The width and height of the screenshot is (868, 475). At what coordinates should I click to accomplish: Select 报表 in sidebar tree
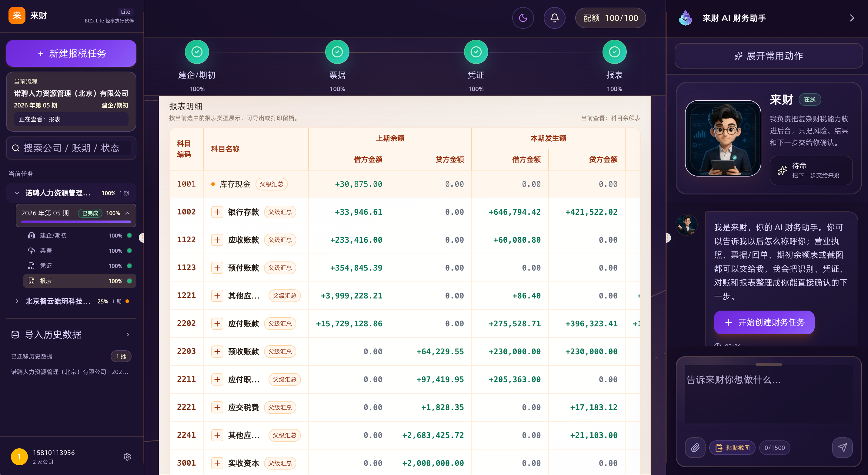tap(79, 281)
